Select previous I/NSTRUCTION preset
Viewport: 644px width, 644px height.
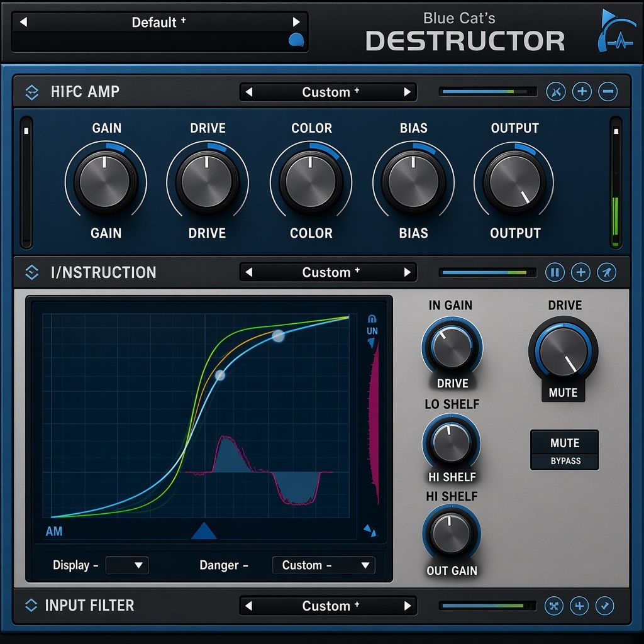click(x=248, y=272)
